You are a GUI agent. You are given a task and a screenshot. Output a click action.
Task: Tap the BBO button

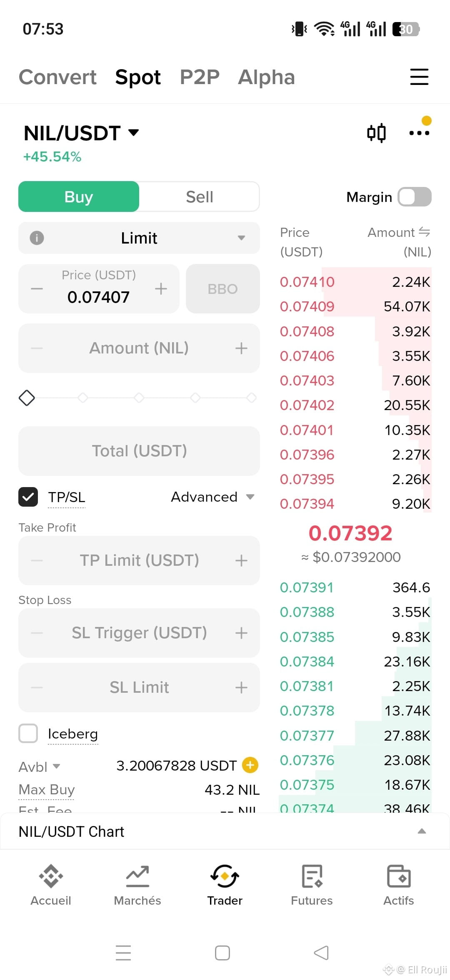(223, 289)
